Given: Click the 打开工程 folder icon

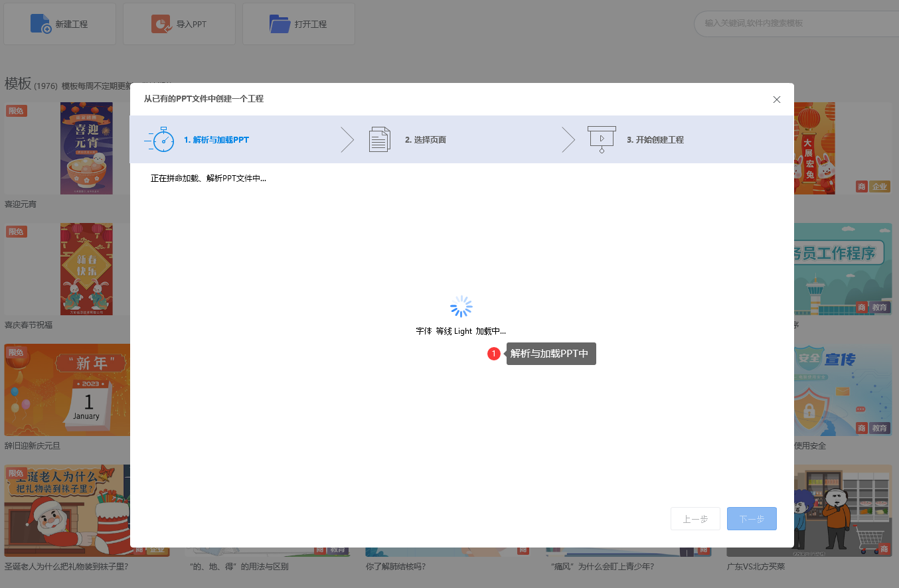Looking at the screenshot, I should pos(280,24).
